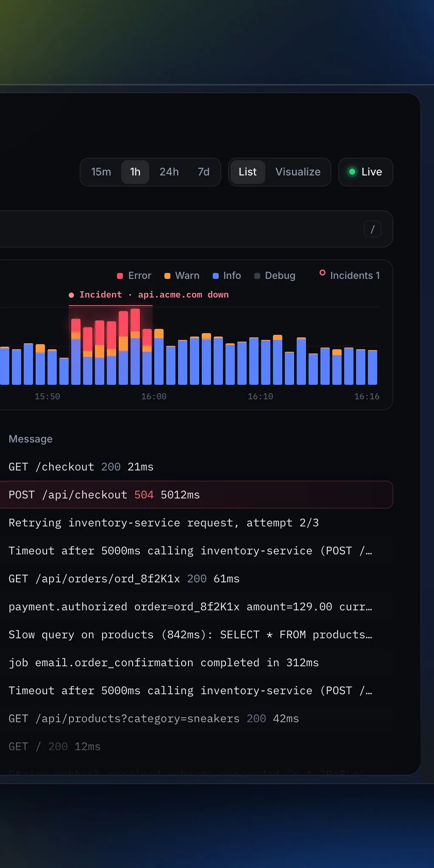Toggle Live log streaming
The height and width of the screenshot is (868, 434).
(365, 172)
